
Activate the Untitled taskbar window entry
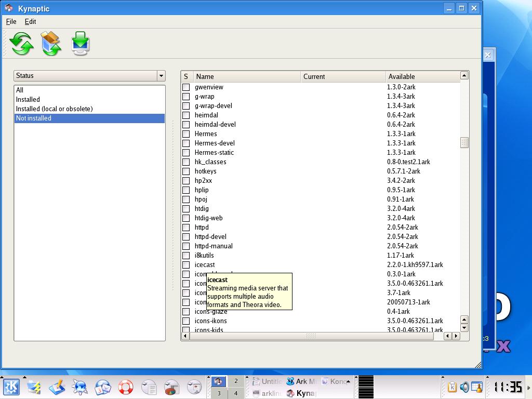coord(267,381)
